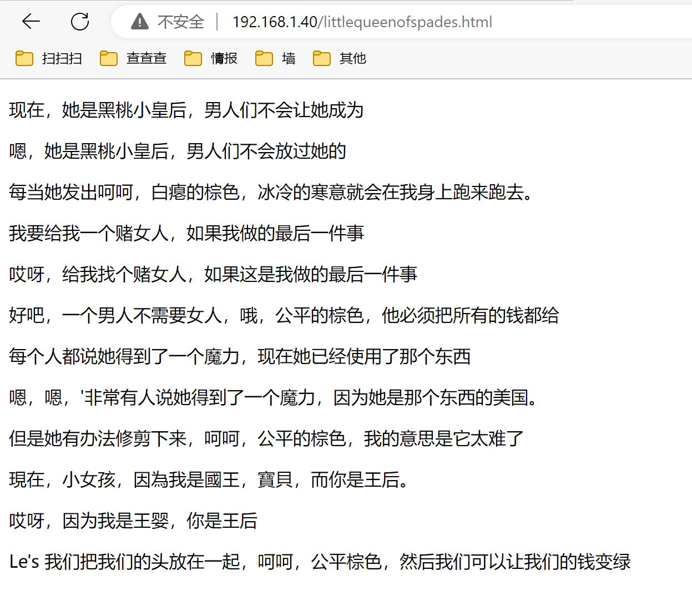Click the 不安全 security label
Viewport: 692px width, 616px height.
tap(181, 22)
